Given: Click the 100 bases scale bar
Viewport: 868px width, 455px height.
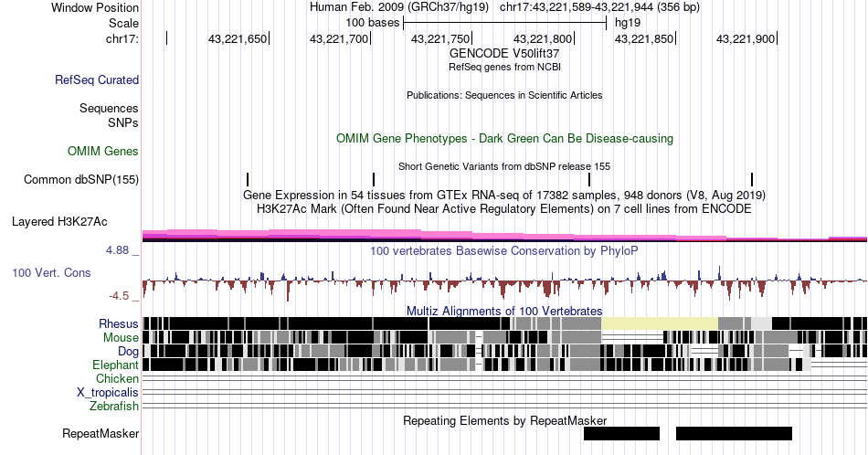Looking at the screenshot, I should point(505,23).
